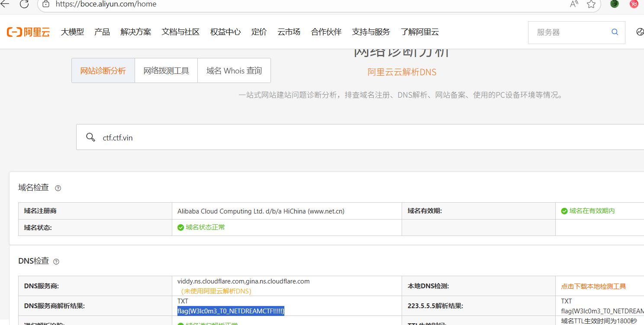Click the browser back arrow

(5, 4)
